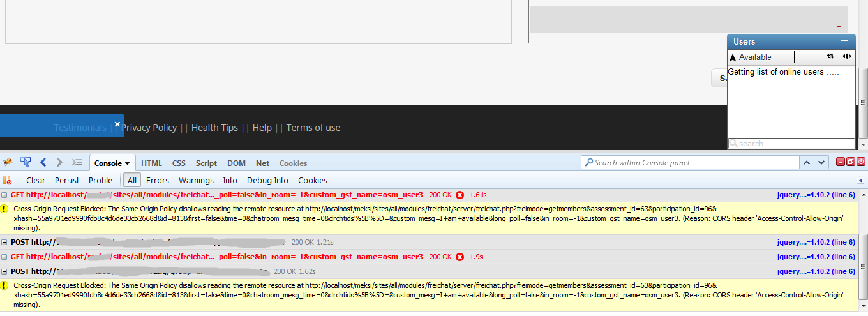The image size is (868, 316).
Task: Deactivate Firebug with the red power icon
Action: [x=861, y=162]
